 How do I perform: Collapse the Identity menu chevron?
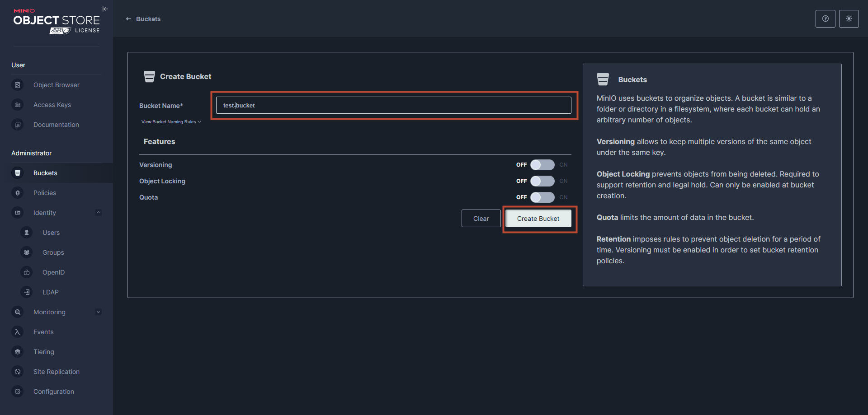point(98,213)
